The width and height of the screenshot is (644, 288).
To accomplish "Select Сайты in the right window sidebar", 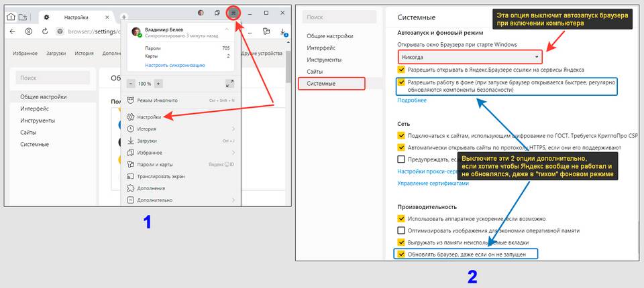I will pyautogui.click(x=315, y=72).
